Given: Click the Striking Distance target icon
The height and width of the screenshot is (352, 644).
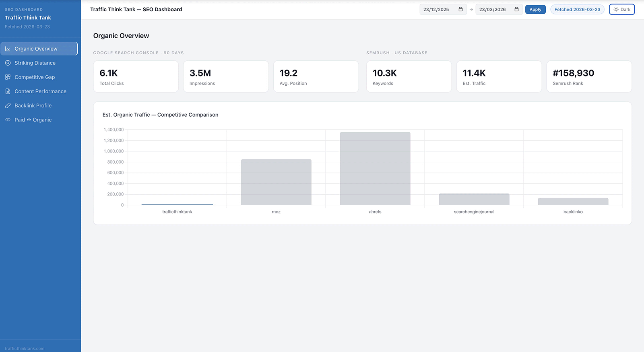Looking at the screenshot, I should pyautogui.click(x=8, y=63).
